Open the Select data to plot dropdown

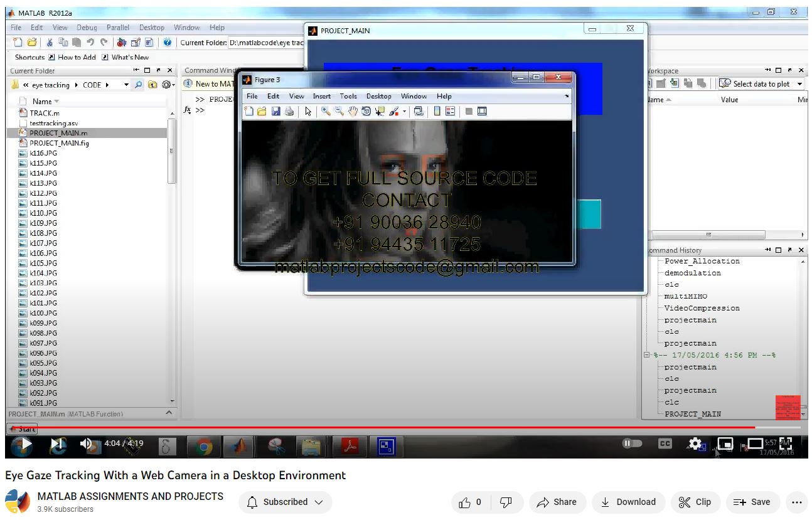click(761, 83)
